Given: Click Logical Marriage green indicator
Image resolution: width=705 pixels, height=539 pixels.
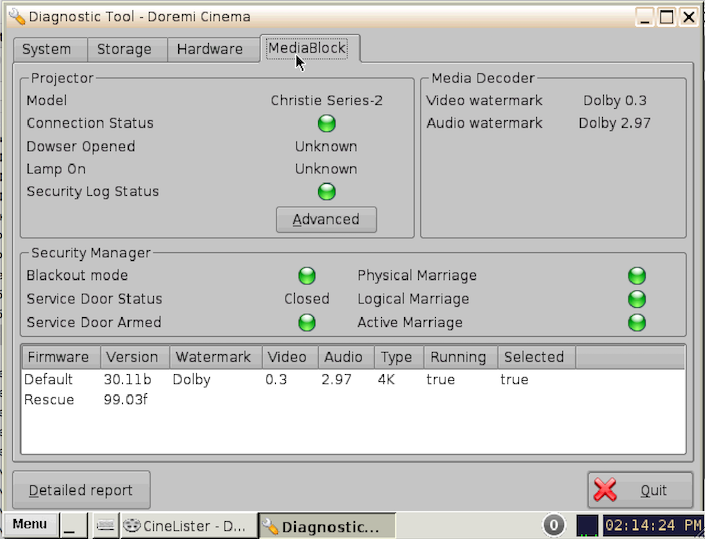Looking at the screenshot, I should click(x=637, y=299).
